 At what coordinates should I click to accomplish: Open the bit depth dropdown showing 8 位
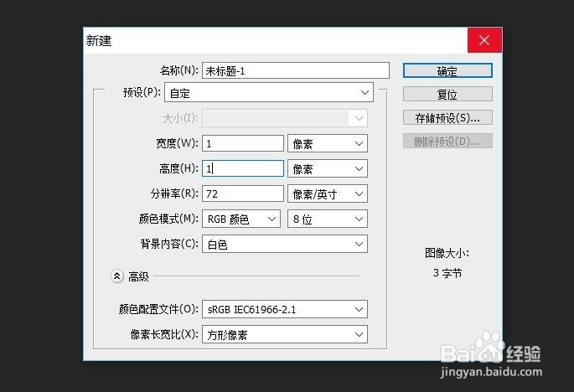[x=328, y=219]
